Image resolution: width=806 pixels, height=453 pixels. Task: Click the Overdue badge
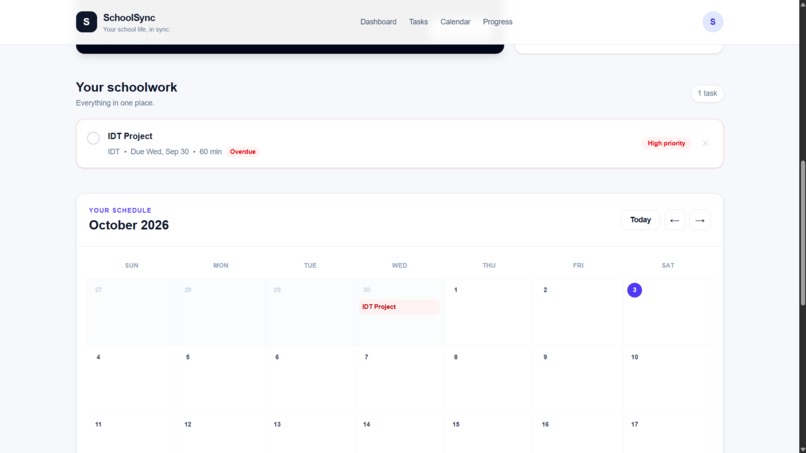(x=243, y=152)
